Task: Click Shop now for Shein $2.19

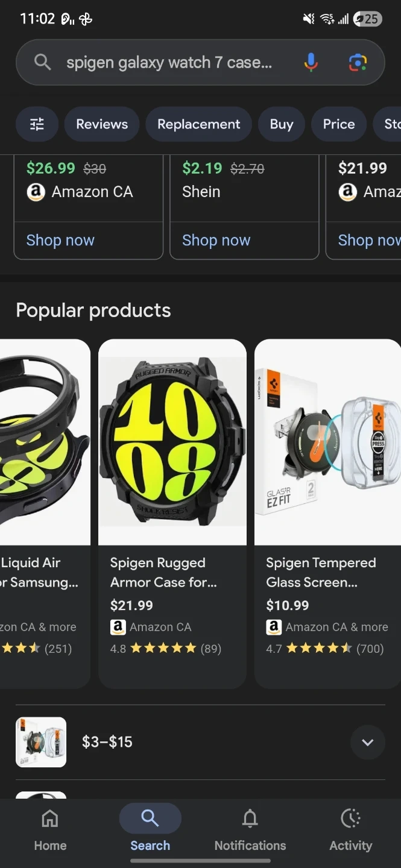Action: click(216, 240)
